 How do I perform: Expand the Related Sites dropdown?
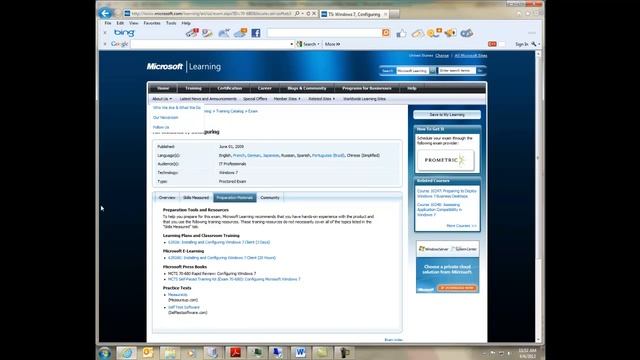point(322,99)
